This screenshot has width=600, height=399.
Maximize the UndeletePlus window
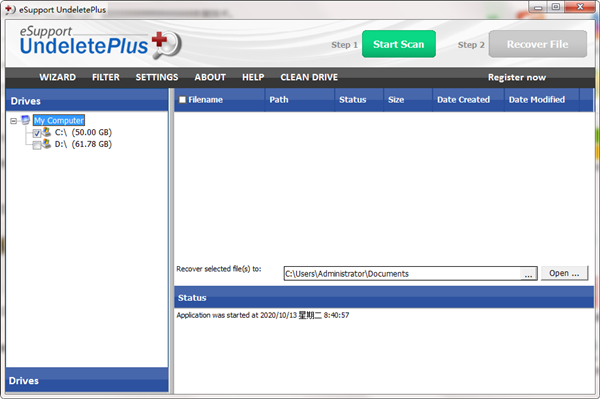pyautogui.click(x=556, y=7)
